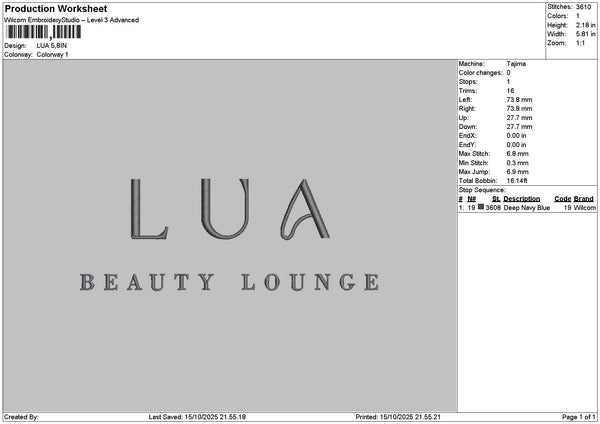Click the stylized letter A in LUA
Screen dimensions: 600x424
305,209
